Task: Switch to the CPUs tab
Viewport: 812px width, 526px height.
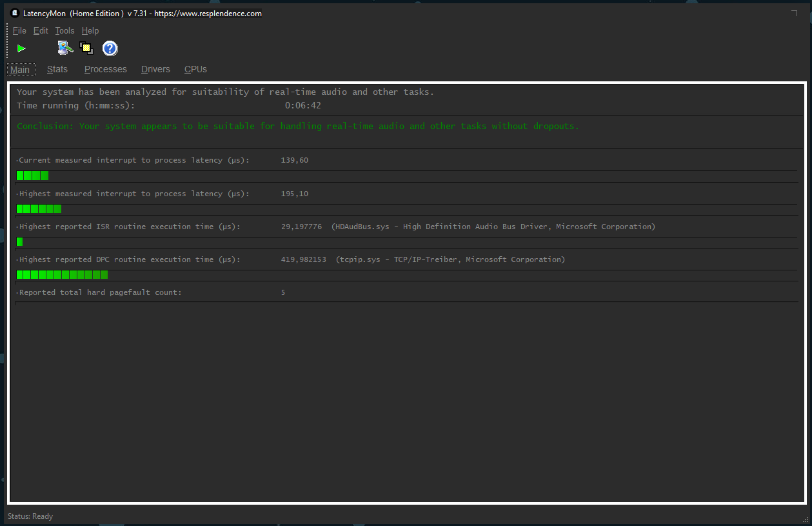Action: (195, 69)
